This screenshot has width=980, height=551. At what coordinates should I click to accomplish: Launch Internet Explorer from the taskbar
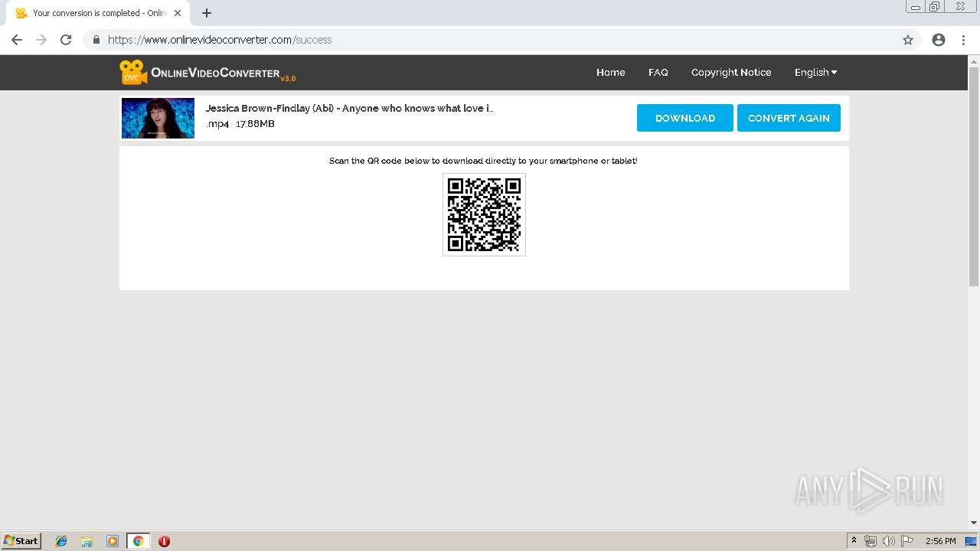[61, 541]
